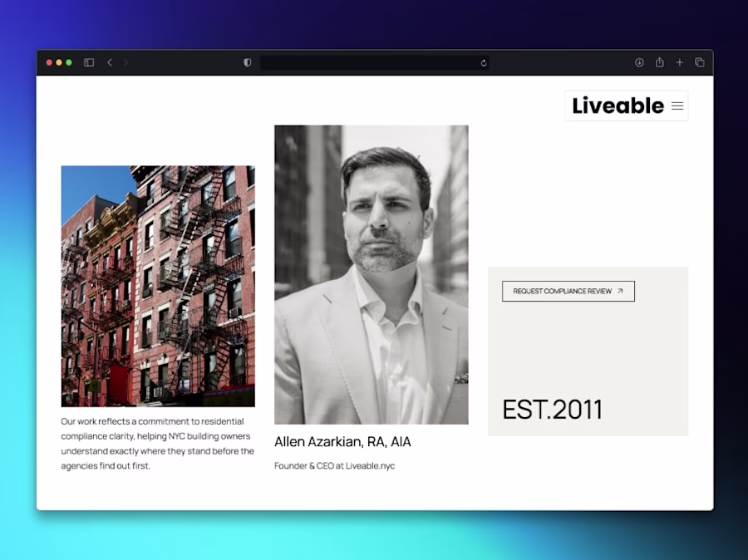Image resolution: width=748 pixels, height=560 pixels.
Task: Toggle the browser sidebar icon
Action: [x=89, y=62]
